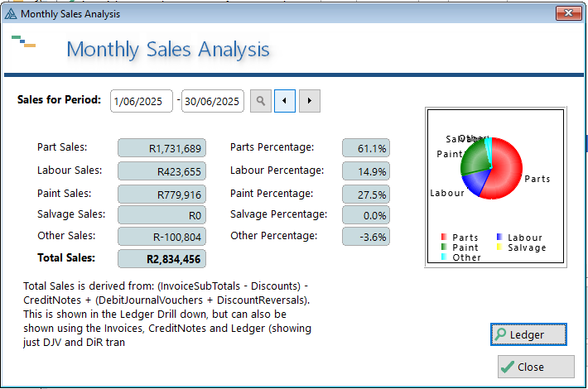Screen dimensions: 588x389
Task: Click the blue Labour legend swatch
Action: (499, 237)
